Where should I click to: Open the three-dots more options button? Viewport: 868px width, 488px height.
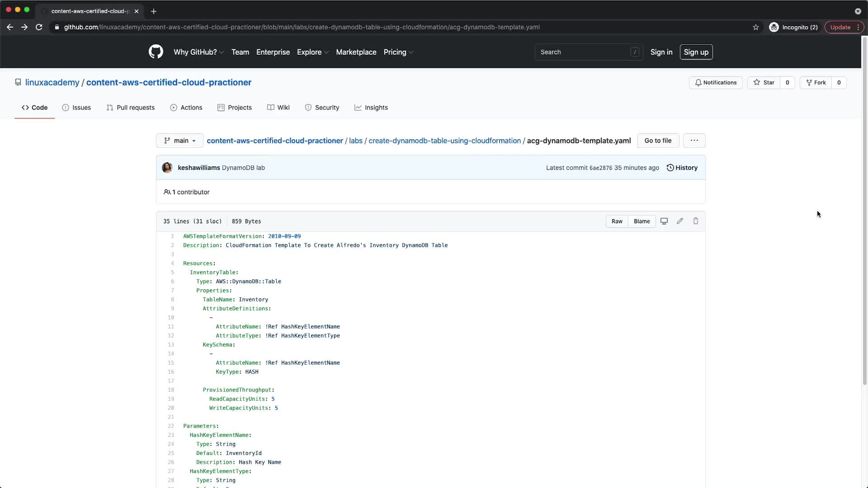coord(694,141)
